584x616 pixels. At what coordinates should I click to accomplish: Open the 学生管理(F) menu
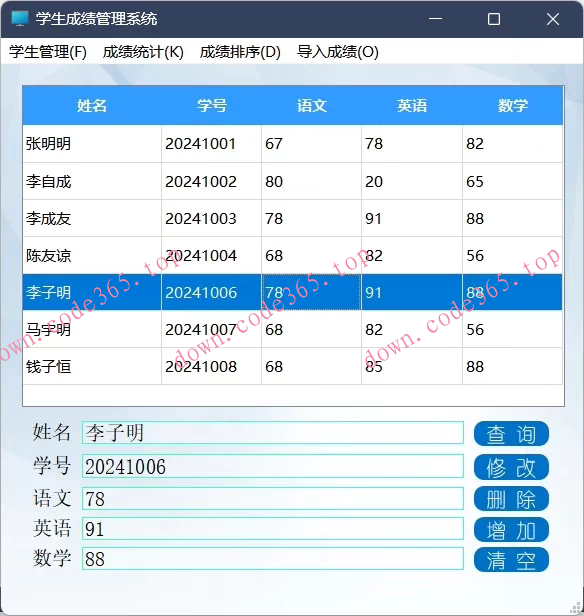[x=48, y=52]
